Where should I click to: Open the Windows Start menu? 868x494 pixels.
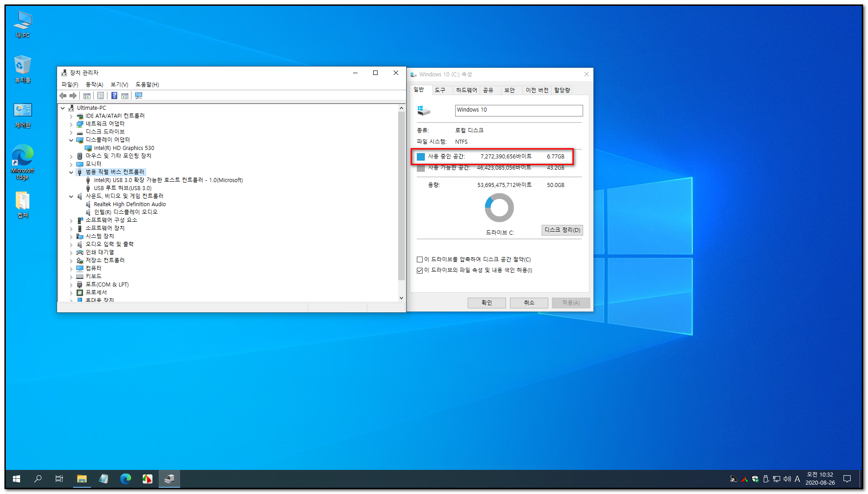point(16,479)
